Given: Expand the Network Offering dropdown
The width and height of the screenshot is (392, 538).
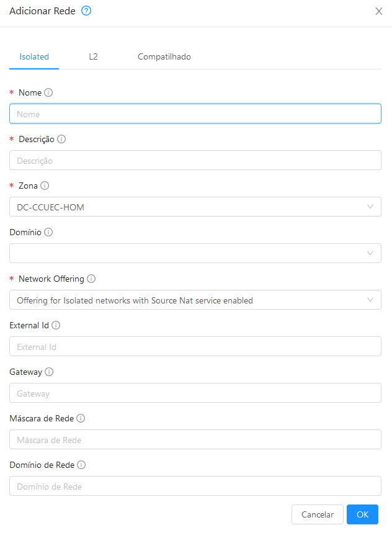Looking at the screenshot, I should (195, 300).
